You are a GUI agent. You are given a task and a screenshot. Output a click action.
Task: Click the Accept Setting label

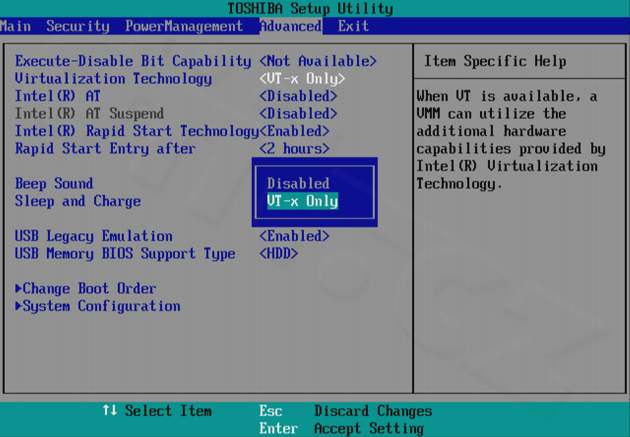[369, 429]
